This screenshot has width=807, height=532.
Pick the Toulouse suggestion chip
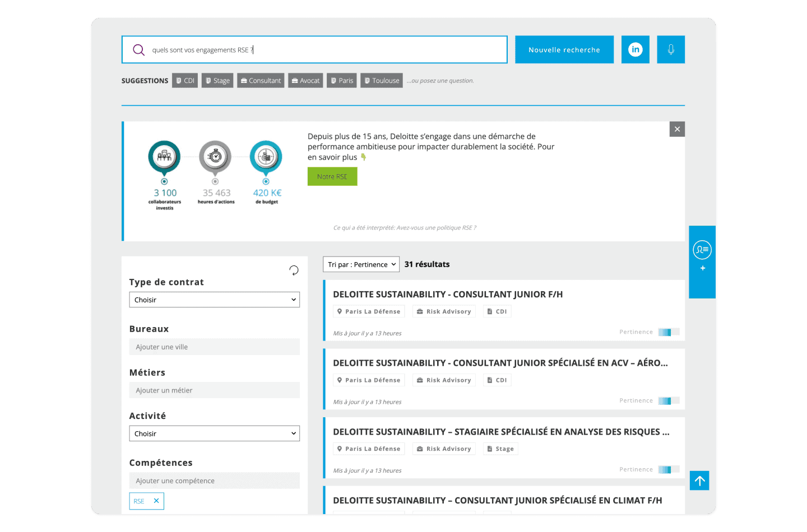(381, 81)
